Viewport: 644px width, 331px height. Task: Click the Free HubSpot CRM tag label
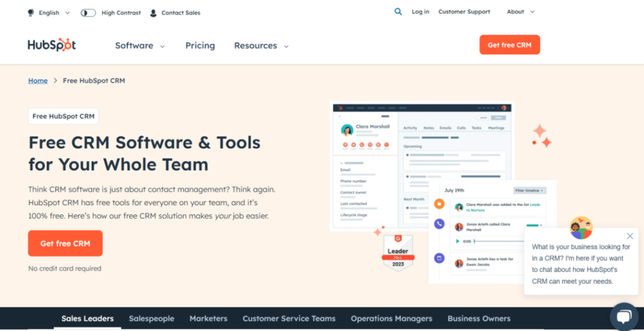(64, 116)
